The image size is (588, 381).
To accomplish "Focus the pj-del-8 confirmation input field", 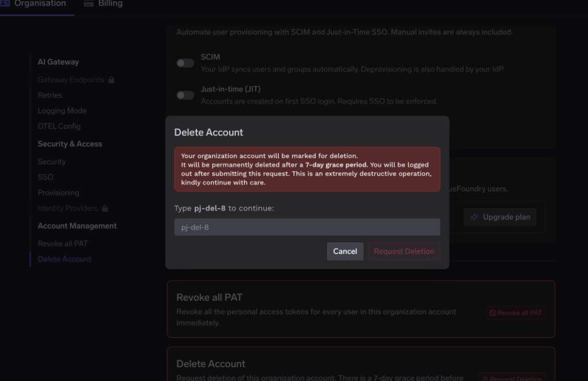I will tap(307, 227).
